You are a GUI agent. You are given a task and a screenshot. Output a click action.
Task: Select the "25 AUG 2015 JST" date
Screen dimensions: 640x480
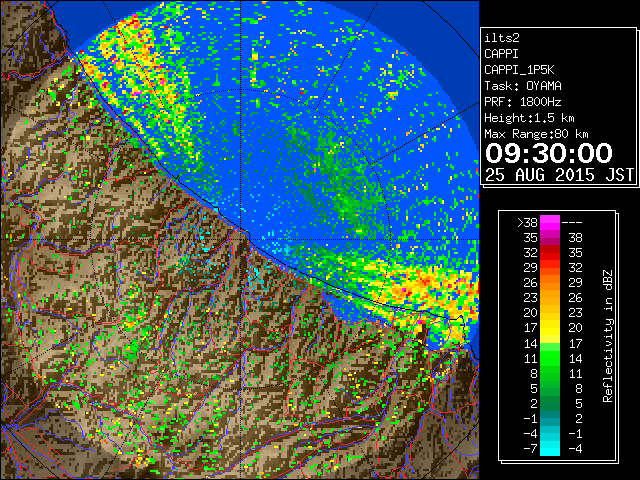pos(559,175)
